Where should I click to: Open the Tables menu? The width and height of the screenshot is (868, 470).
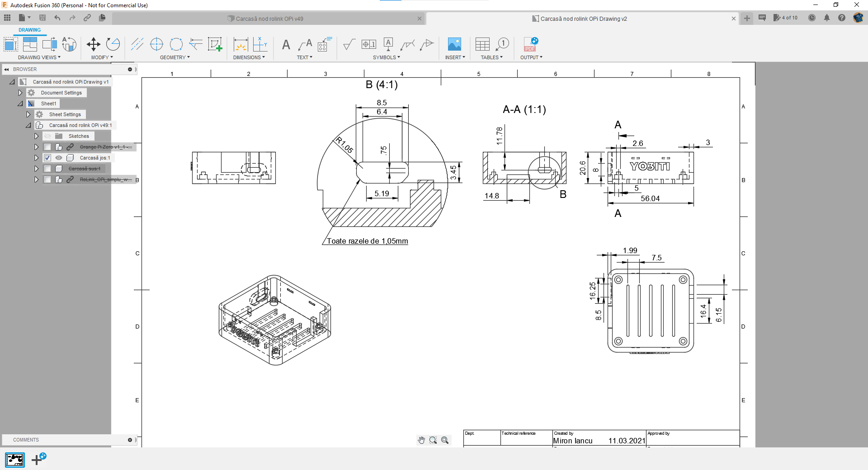[492, 57]
